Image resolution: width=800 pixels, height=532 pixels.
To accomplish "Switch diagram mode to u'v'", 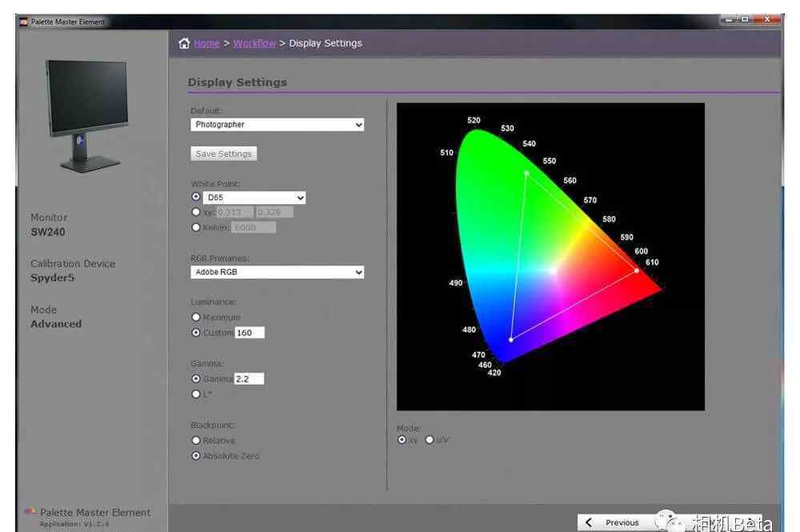I will [x=430, y=440].
